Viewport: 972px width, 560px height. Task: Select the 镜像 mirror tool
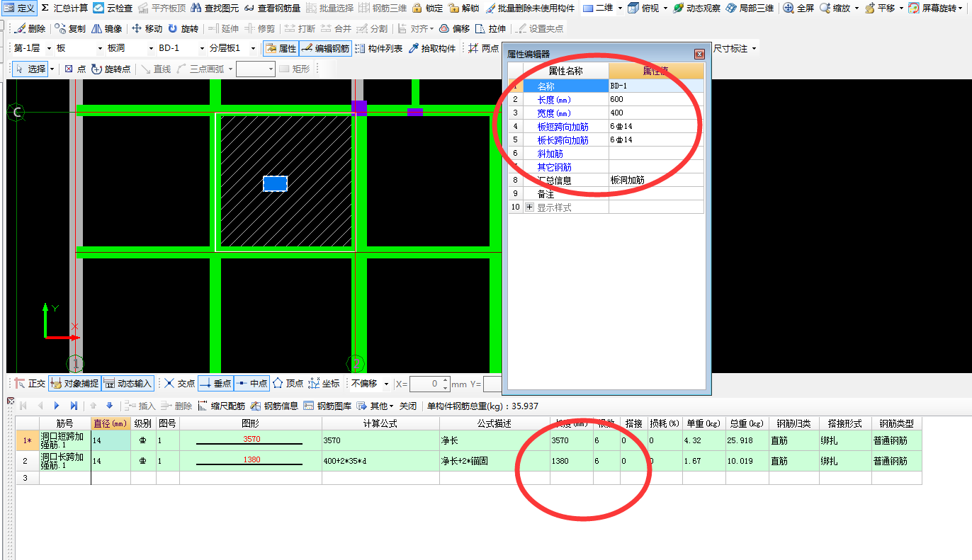[106, 29]
